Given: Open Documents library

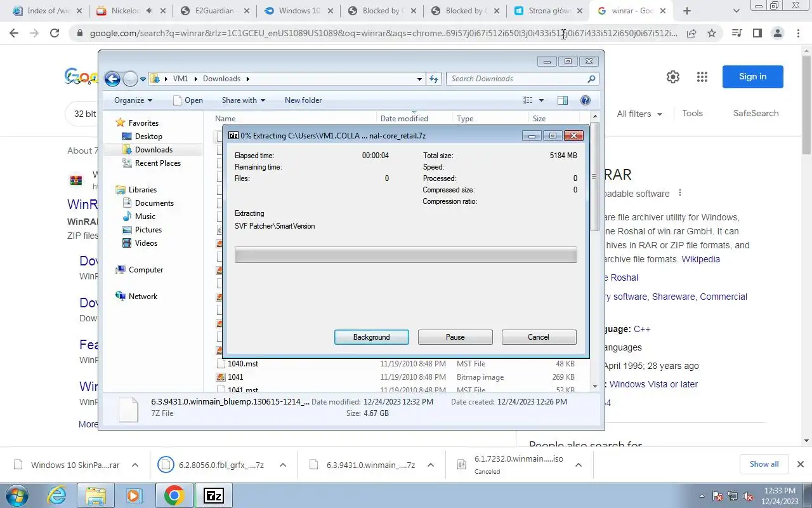Looking at the screenshot, I should tap(154, 203).
